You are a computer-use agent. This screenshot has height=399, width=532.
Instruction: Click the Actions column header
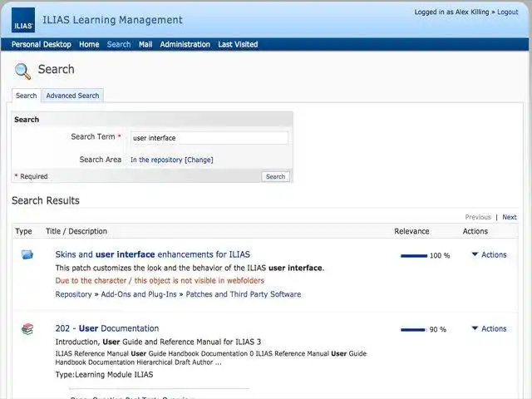click(x=475, y=231)
